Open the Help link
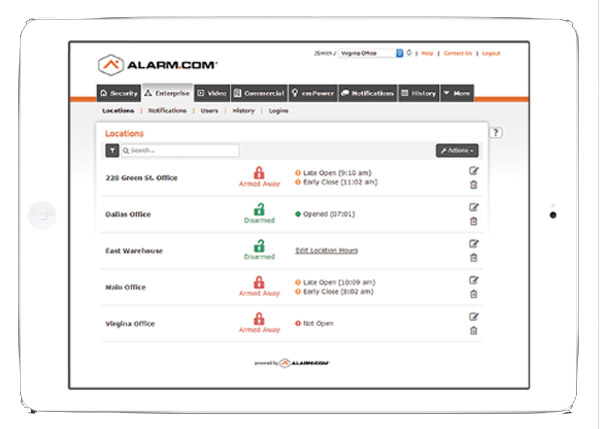Image resolution: width=600 pixels, height=429 pixels. (x=427, y=53)
